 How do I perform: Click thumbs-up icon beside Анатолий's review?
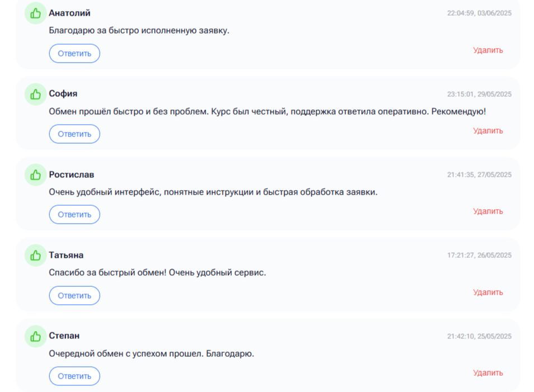point(36,13)
